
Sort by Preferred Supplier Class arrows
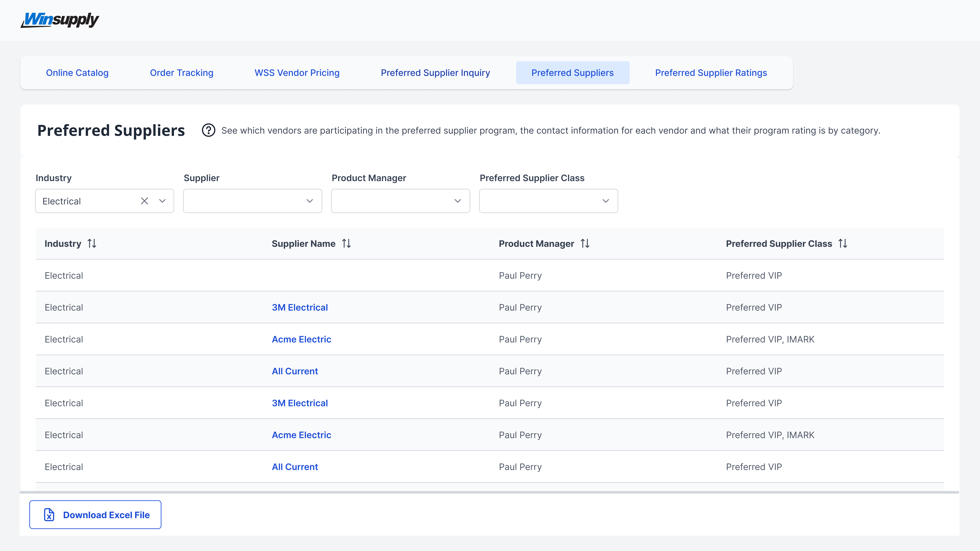843,243
